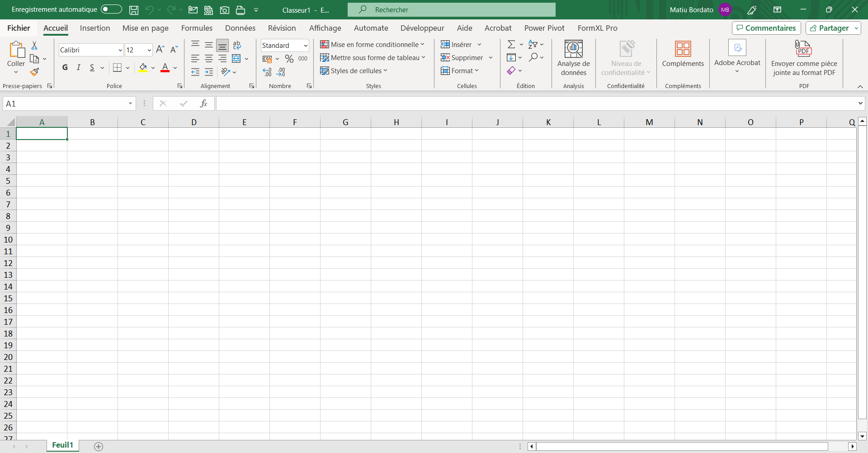868x453 pixels.
Task: Toggle the underline formatting
Action: click(x=92, y=67)
